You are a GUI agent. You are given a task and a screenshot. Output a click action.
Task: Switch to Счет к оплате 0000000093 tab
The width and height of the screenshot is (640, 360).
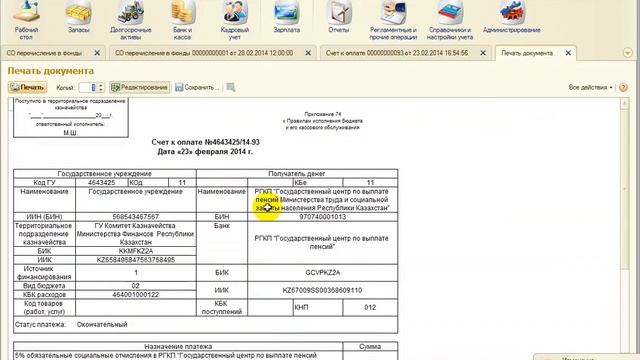tap(397, 53)
